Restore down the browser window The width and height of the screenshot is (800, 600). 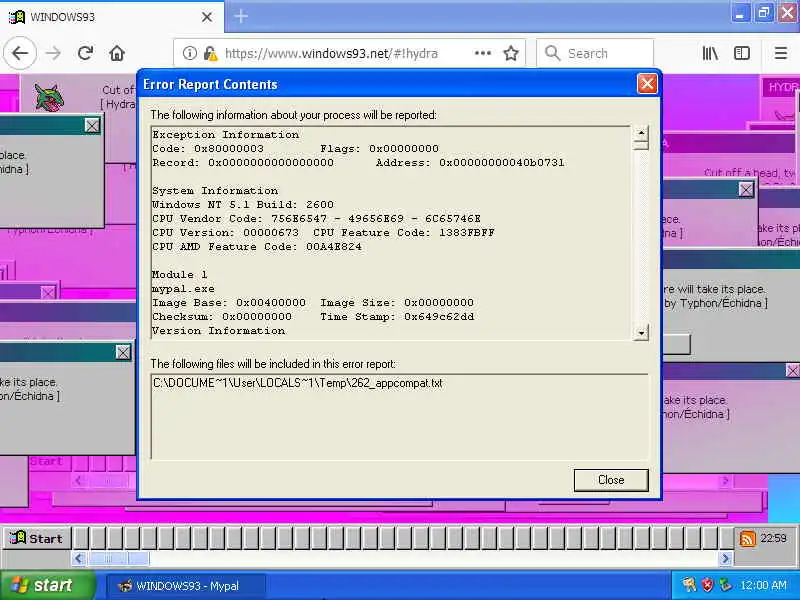coord(764,13)
